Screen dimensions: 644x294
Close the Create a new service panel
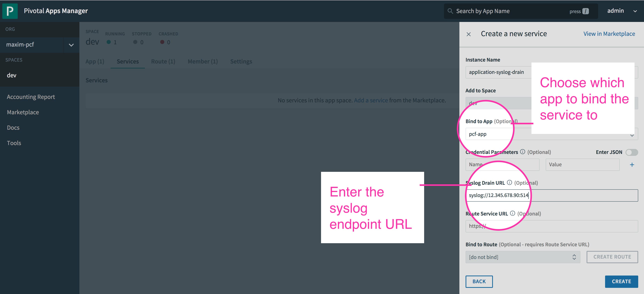tap(468, 34)
